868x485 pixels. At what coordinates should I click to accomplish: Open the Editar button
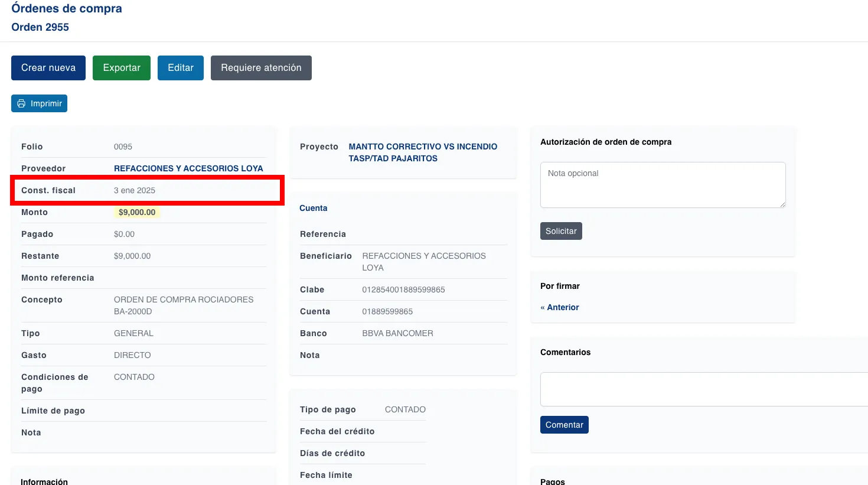[181, 68]
